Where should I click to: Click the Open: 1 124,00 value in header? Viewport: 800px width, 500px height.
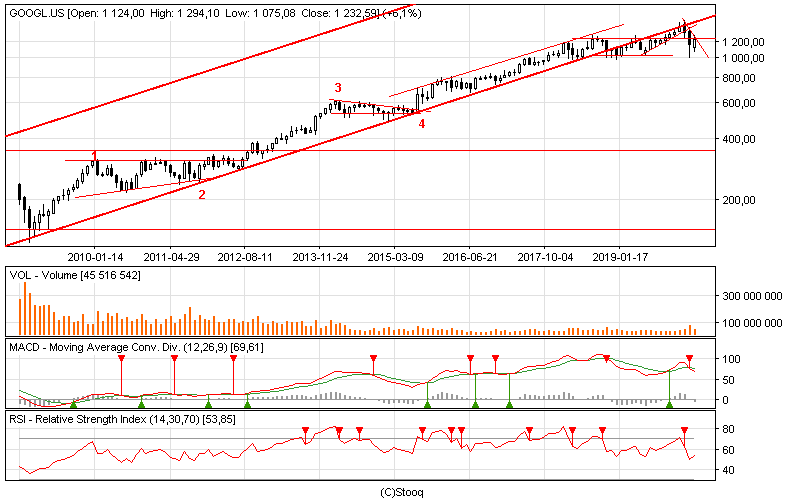108,14
